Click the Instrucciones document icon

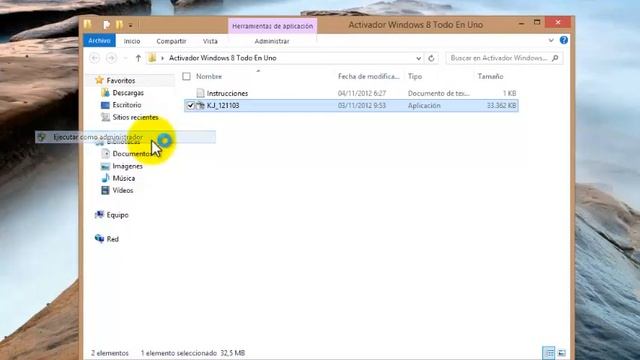point(200,93)
